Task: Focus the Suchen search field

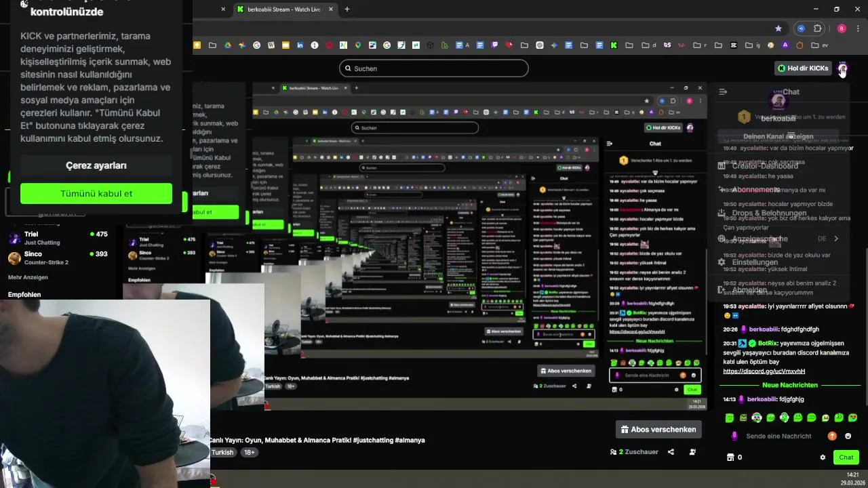Action: tap(434, 68)
